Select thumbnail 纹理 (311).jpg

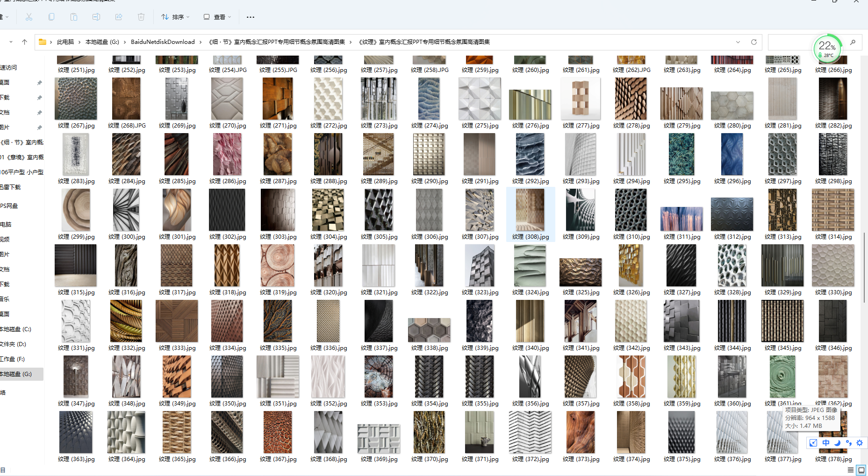coord(681,219)
